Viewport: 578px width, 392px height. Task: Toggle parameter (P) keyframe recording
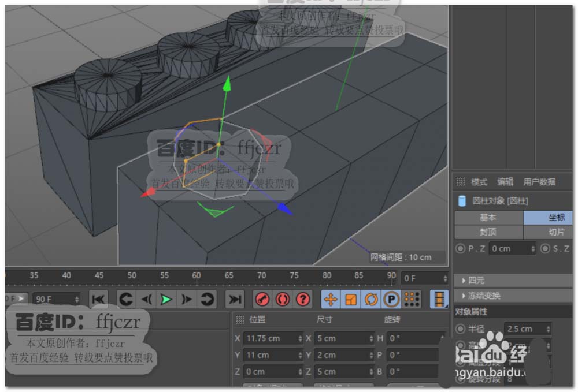[x=391, y=299]
